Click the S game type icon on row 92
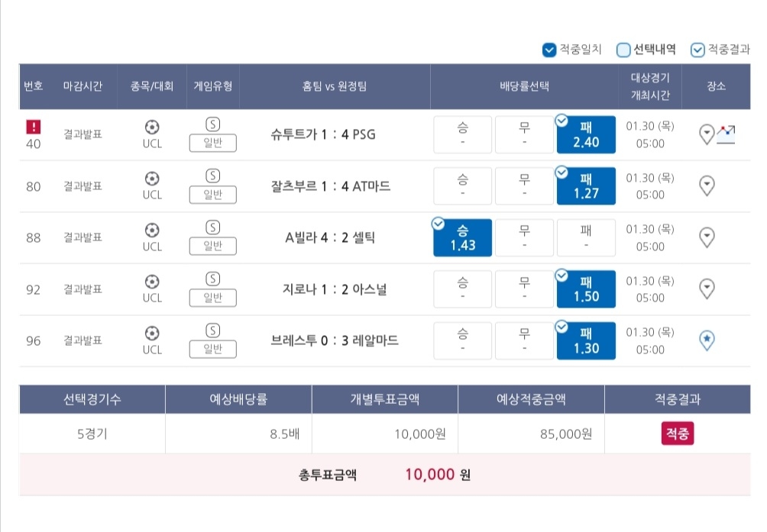 coord(213,279)
